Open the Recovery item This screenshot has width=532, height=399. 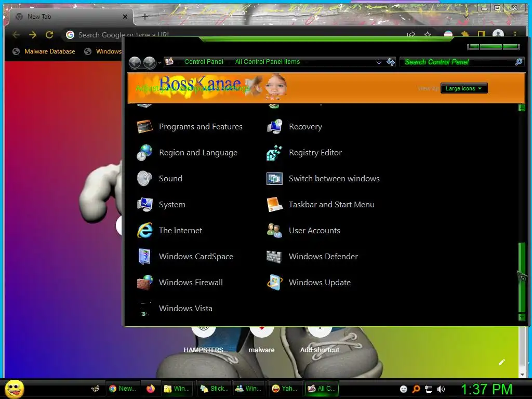pyautogui.click(x=294, y=127)
